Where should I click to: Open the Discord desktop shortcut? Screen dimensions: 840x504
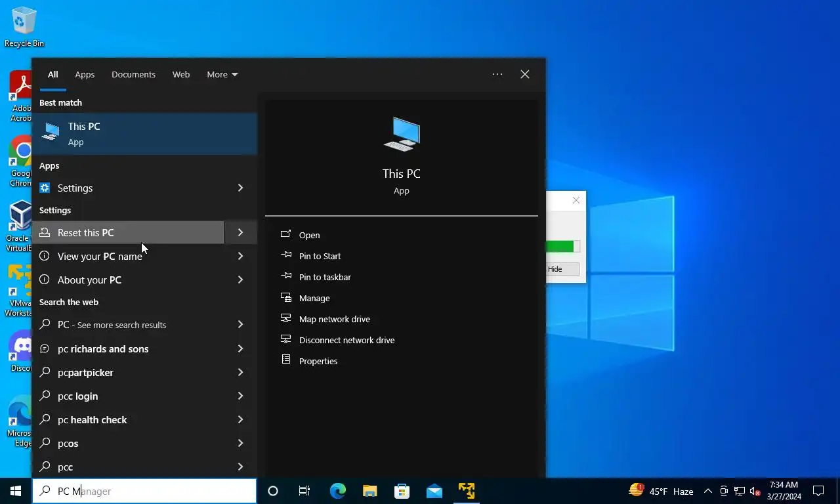coord(21,350)
